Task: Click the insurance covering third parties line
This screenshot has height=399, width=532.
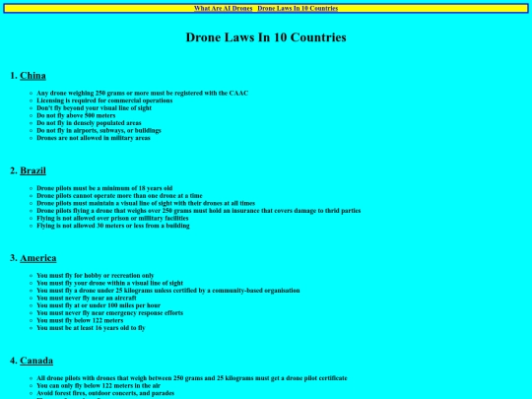Action: [198, 211]
